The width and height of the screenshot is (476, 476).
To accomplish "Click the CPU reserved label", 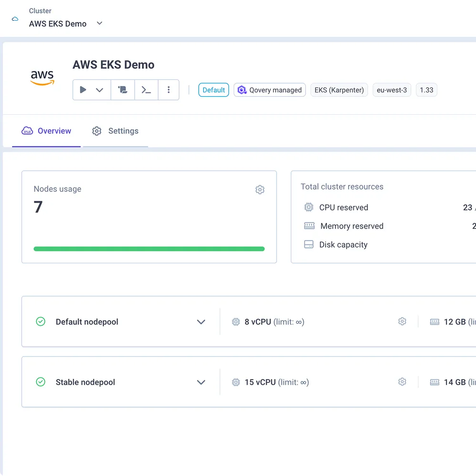I will tap(344, 208).
